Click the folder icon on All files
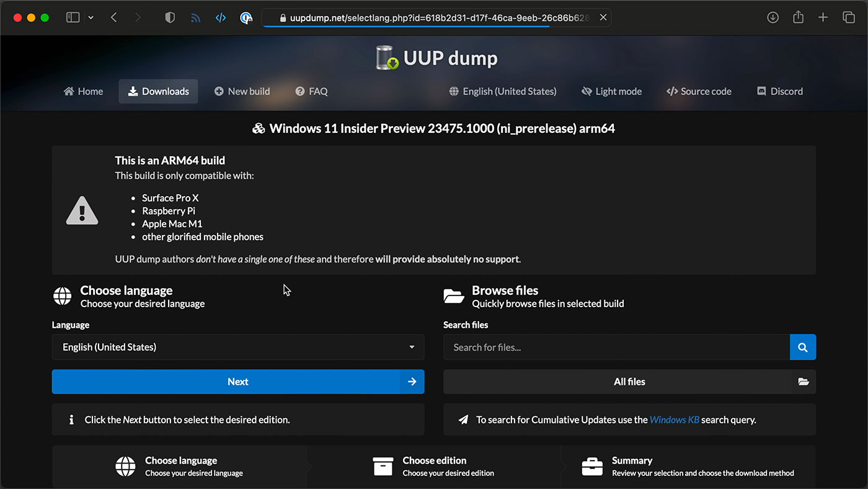868x489 pixels. click(x=804, y=382)
